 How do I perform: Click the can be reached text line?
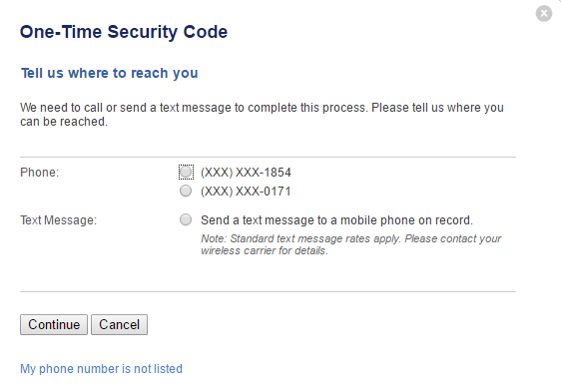(64, 122)
